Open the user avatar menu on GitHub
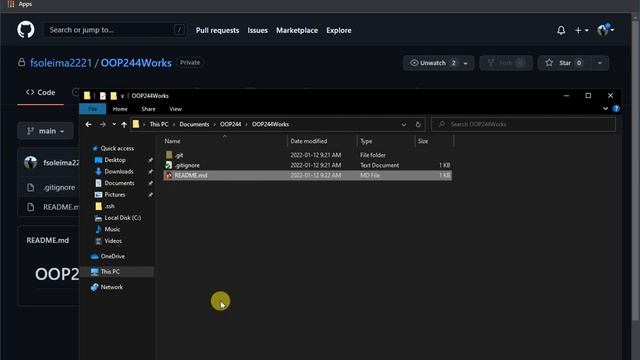This screenshot has width=640, height=360. point(606,30)
